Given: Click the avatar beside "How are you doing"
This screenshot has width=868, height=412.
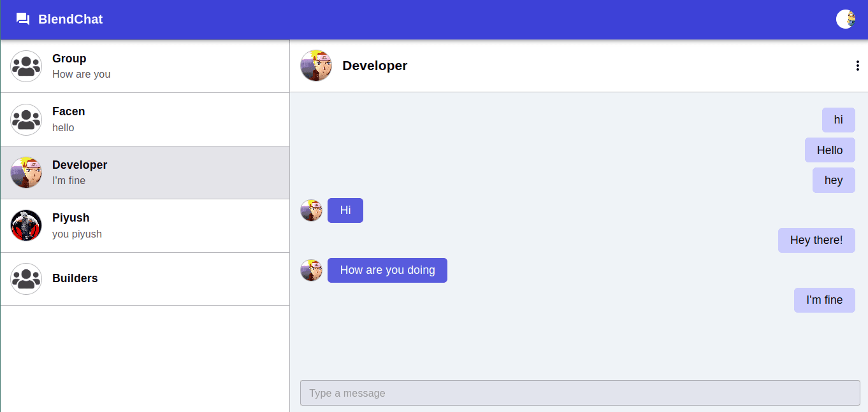Looking at the screenshot, I should [312, 270].
